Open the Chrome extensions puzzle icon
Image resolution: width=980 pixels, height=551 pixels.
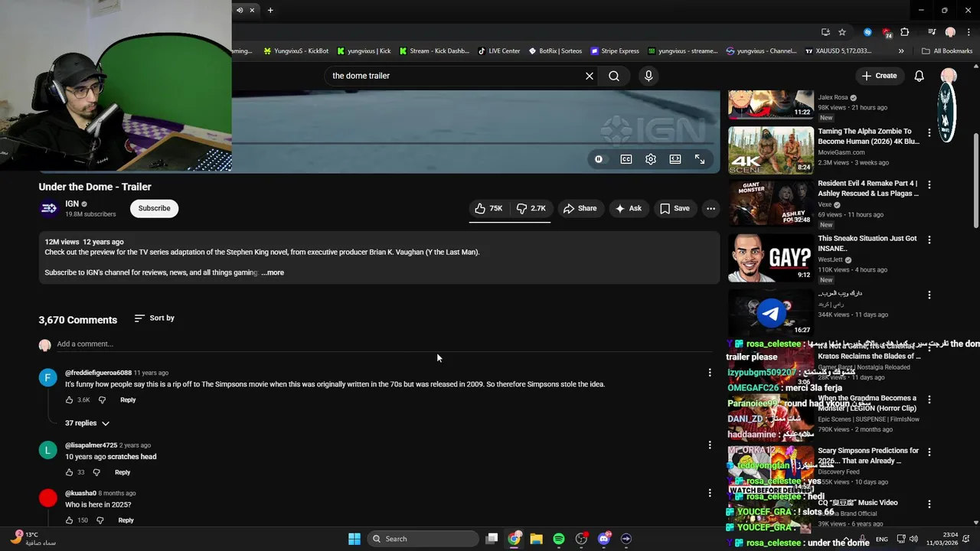tap(905, 32)
